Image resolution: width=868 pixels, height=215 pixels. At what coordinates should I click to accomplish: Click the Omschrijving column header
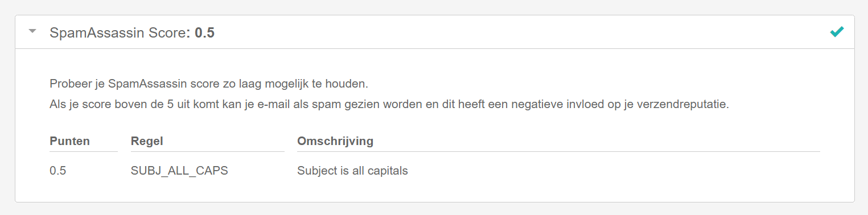pyautogui.click(x=335, y=141)
